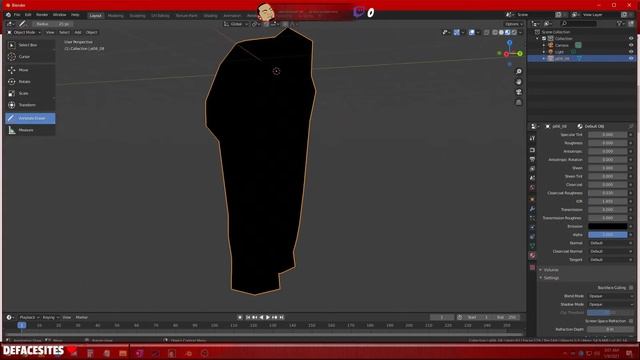This screenshot has height=360, width=640.
Task: Click the green Y axis gizmo handle
Action: (x=520, y=53)
